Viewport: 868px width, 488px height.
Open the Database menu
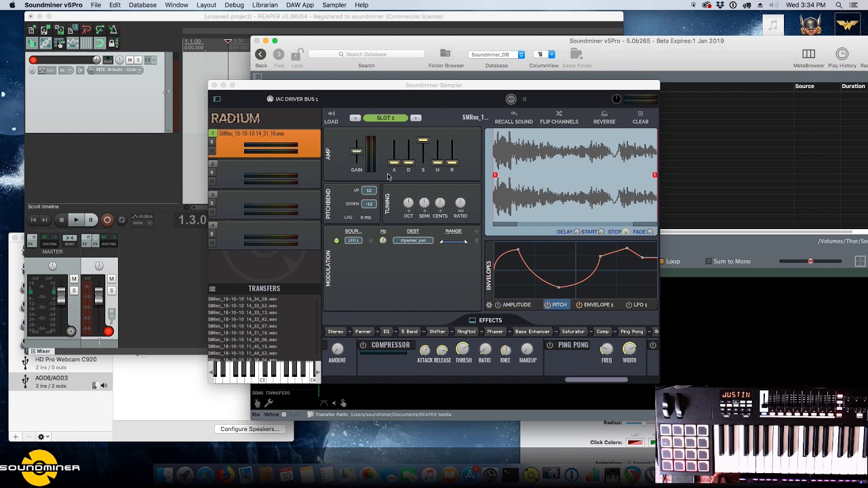pyautogui.click(x=142, y=5)
